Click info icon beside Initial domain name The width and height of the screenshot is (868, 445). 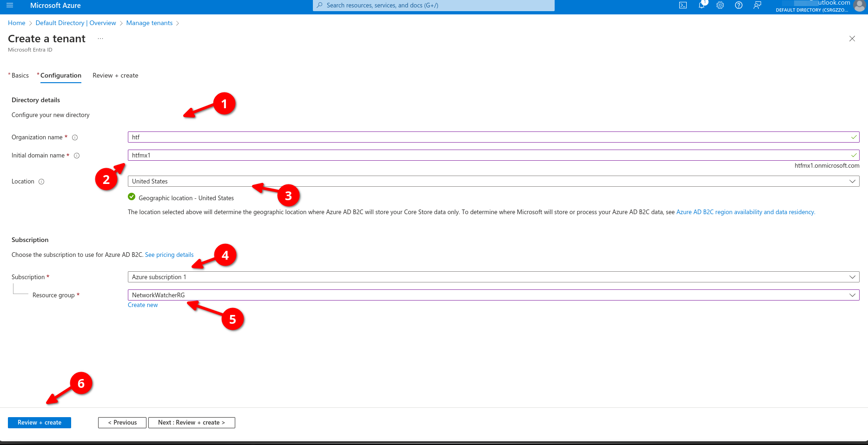point(77,156)
